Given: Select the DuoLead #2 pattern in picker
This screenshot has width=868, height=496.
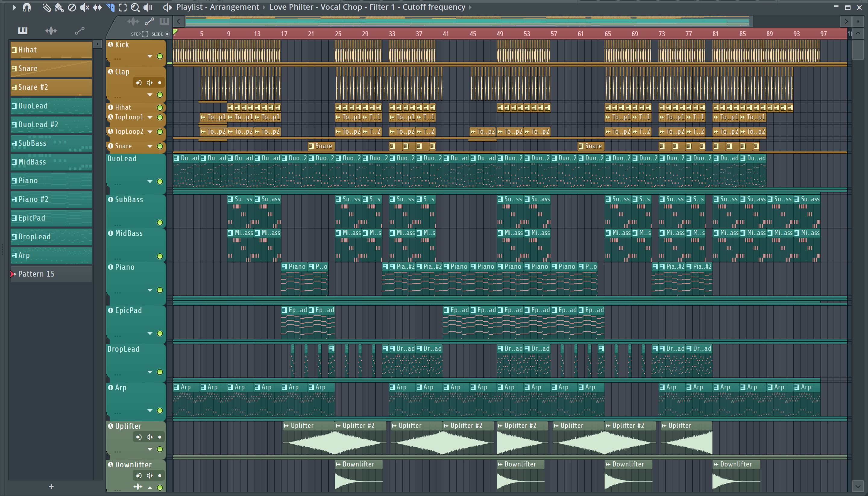Looking at the screenshot, I should click(x=51, y=125).
